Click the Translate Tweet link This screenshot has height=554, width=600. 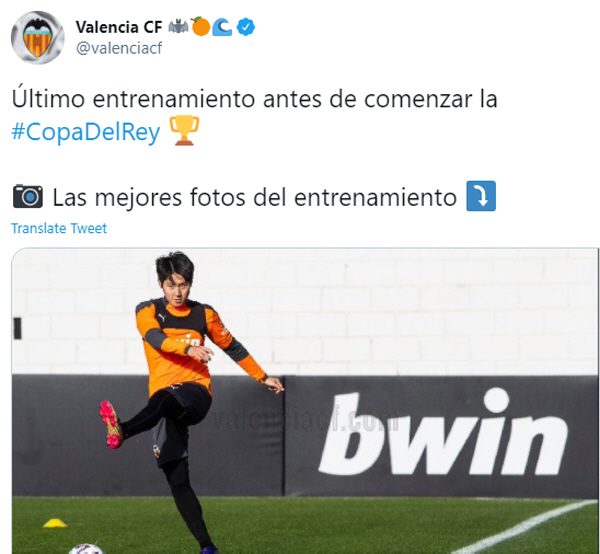point(59,228)
